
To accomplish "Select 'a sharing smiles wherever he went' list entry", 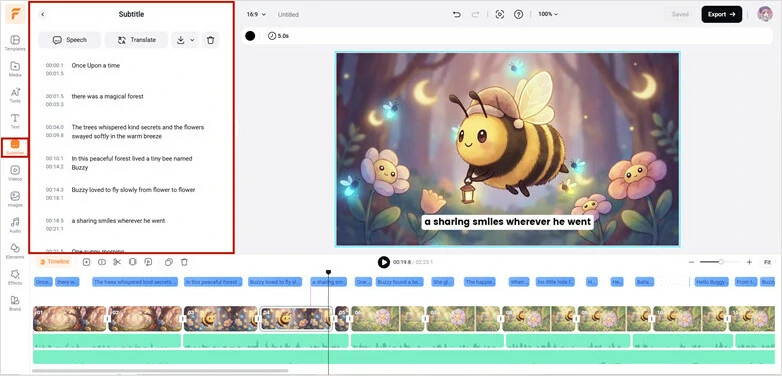I will (118, 220).
